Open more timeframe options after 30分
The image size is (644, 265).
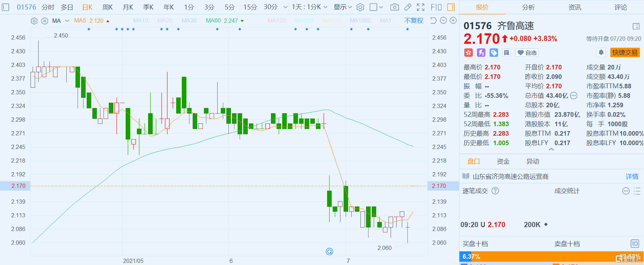(x=285, y=7)
